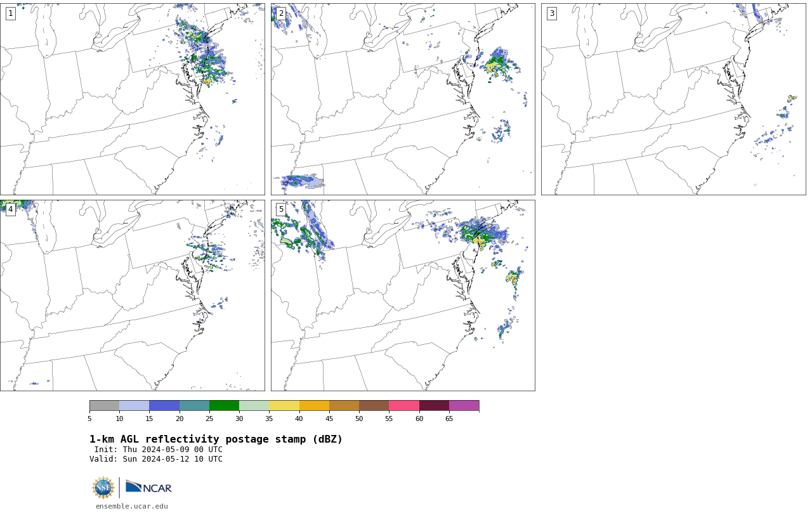Screen dimensions: 812x513
Task: Click the panel number 3 label box
Action: tap(552, 13)
